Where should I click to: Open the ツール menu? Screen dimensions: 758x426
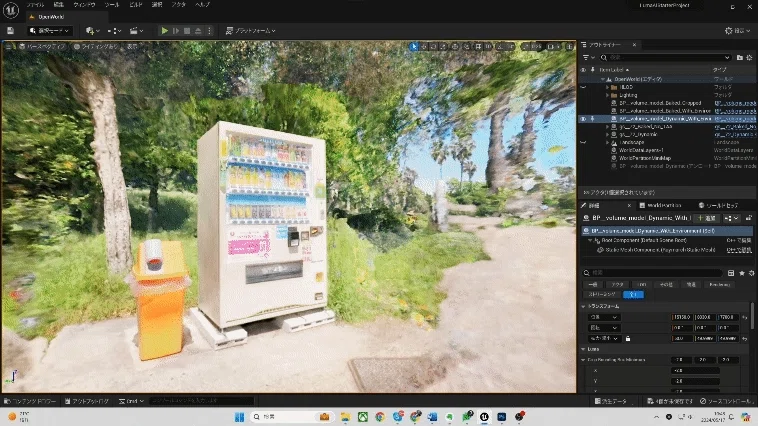pyautogui.click(x=112, y=4)
